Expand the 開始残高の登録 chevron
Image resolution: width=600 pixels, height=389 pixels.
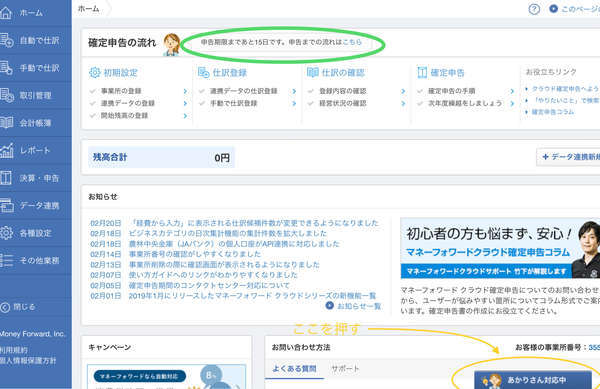185,116
